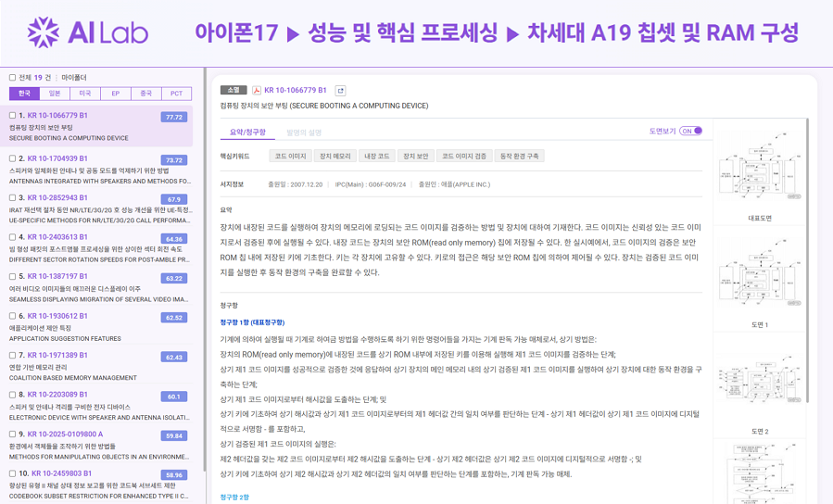Open the 도면 2 drawing thumbnail

coord(760,380)
